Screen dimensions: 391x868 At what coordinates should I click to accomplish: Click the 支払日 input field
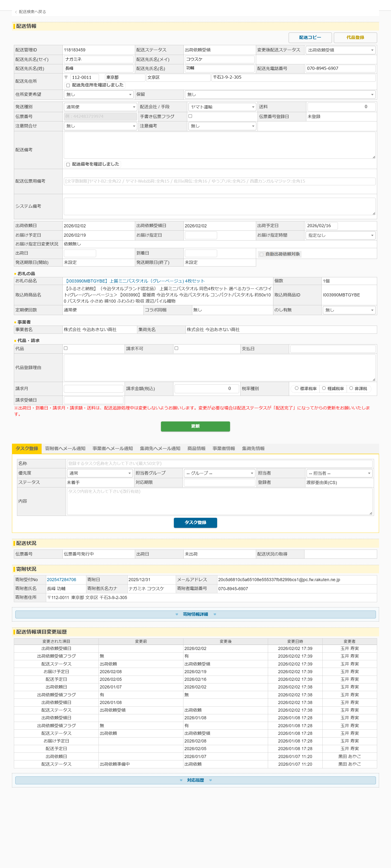[333, 349]
